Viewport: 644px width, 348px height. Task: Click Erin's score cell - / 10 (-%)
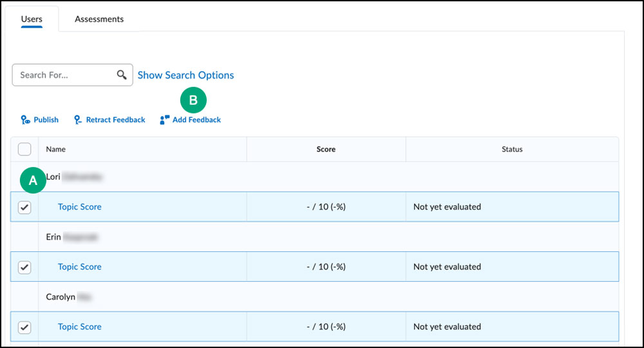pos(326,267)
